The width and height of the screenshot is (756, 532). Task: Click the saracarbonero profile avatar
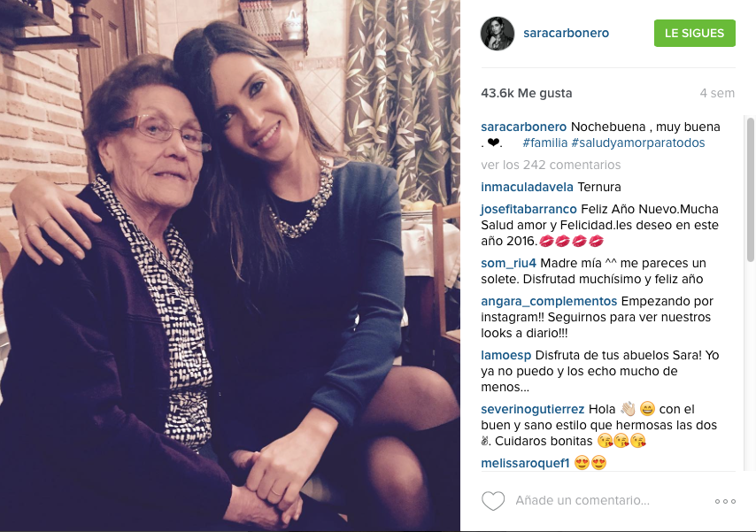pyautogui.click(x=498, y=34)
